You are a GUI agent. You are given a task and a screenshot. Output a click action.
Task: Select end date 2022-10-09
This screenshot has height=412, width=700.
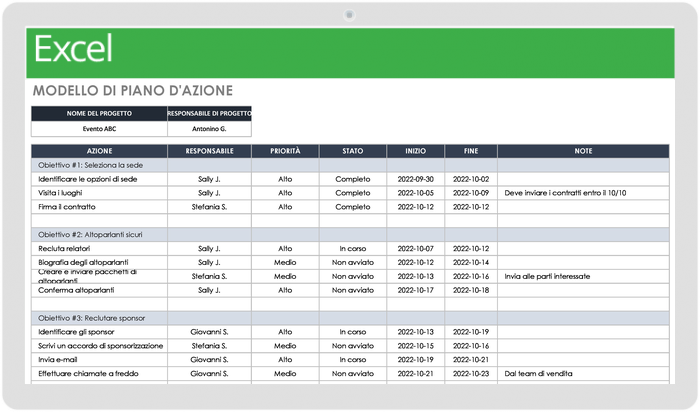click(471, 193)
